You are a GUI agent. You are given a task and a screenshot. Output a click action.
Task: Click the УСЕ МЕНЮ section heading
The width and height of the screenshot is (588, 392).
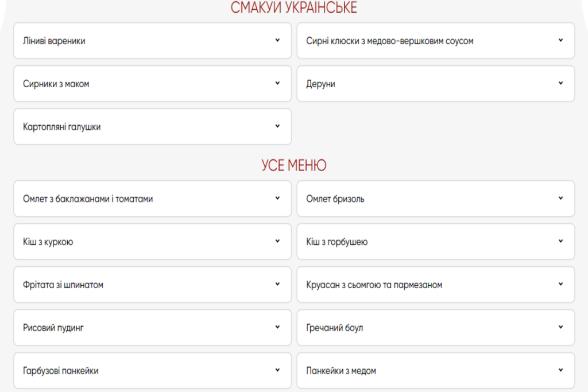[x=293, y=165]
